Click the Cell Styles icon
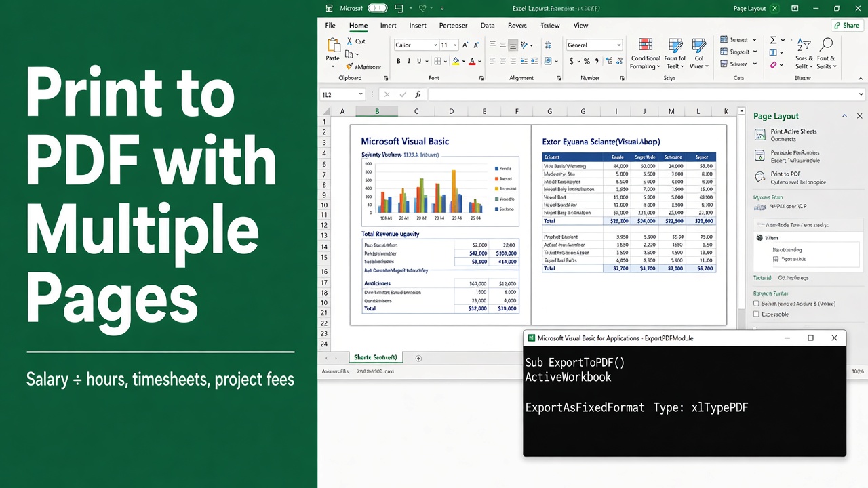Viewport: 868px width, 488px height. click(698, 45)
